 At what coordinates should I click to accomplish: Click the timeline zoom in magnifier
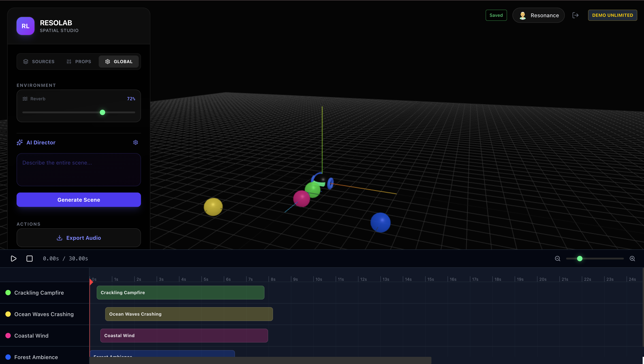[x=632, y=258]
